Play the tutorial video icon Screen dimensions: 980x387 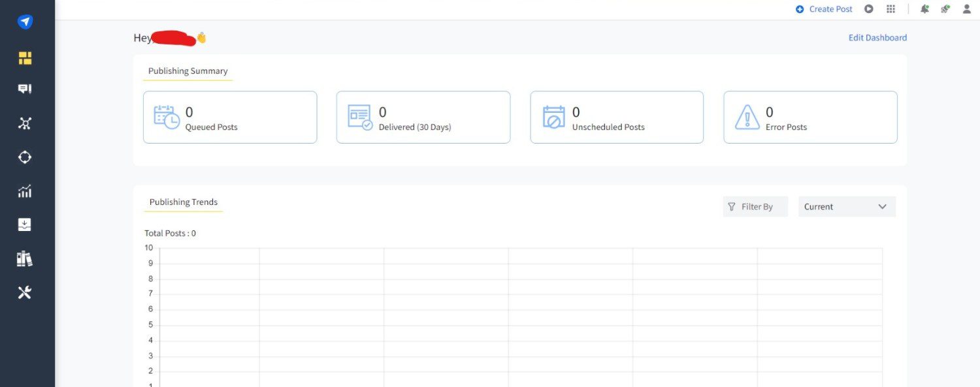click(869, 8)
